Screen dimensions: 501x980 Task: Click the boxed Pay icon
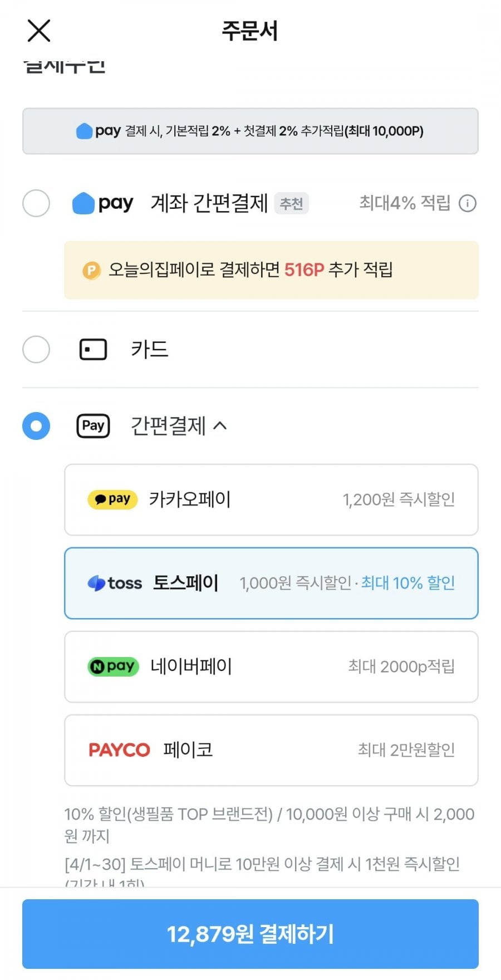coord(93,426)
